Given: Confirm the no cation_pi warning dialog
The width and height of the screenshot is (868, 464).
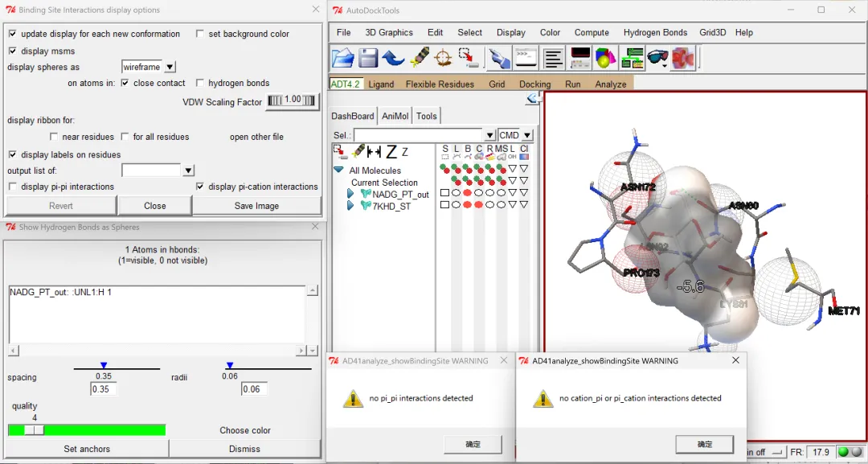Looking at the screenshot, I should point(705,444).
